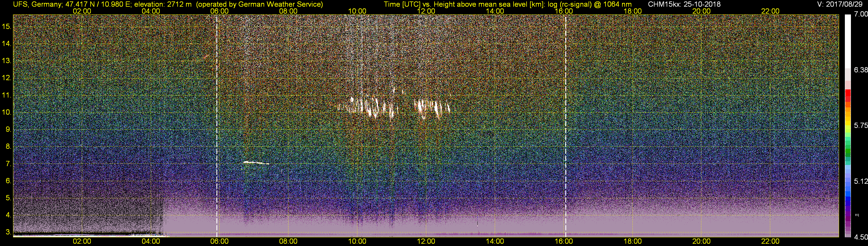This screenshot has height=246, width=868.
Task: Select 08:00 on the bottom time axis
Action: tap(288, 241)
